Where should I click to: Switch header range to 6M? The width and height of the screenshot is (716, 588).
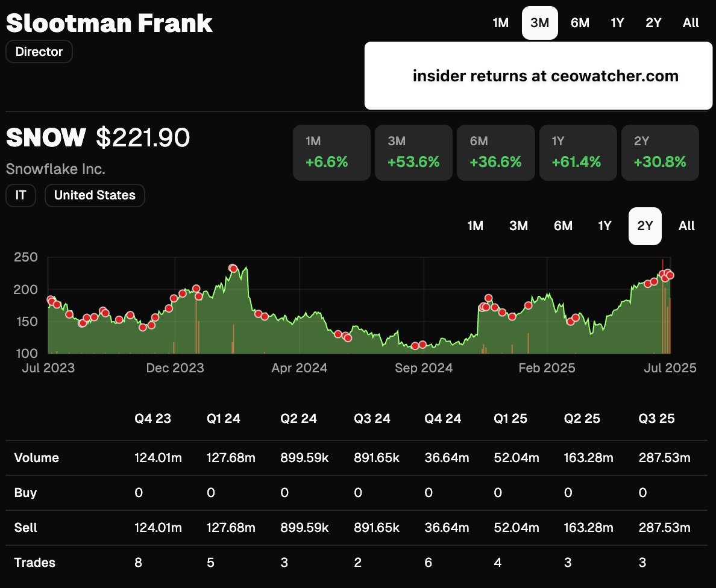[x=580, y=23]
